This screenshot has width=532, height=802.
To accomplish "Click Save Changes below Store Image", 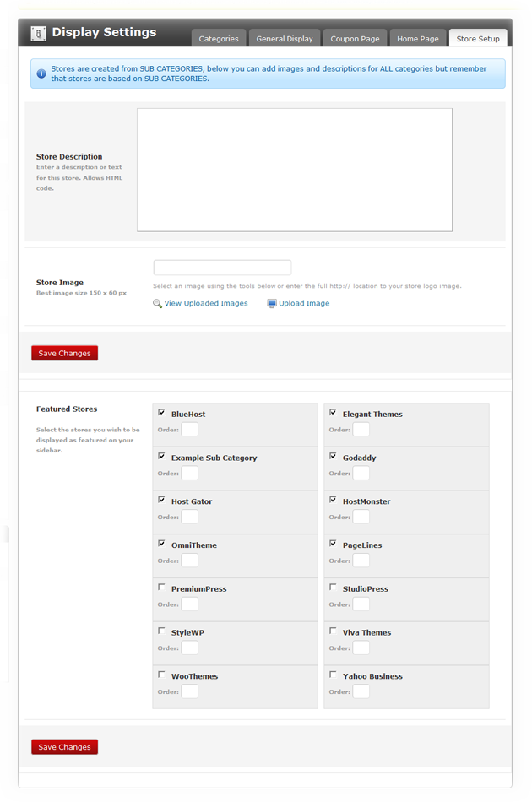I will (64, 353).
